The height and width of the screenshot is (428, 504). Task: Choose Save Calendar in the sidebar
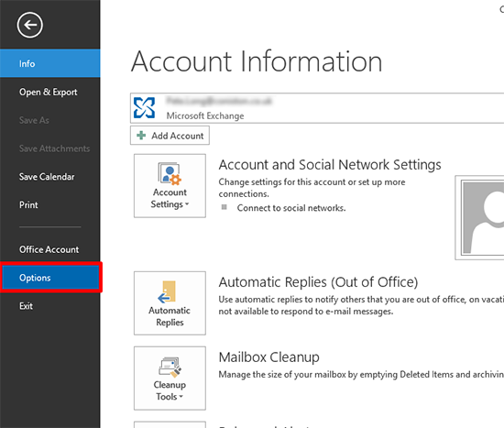(x=49, y=177)
